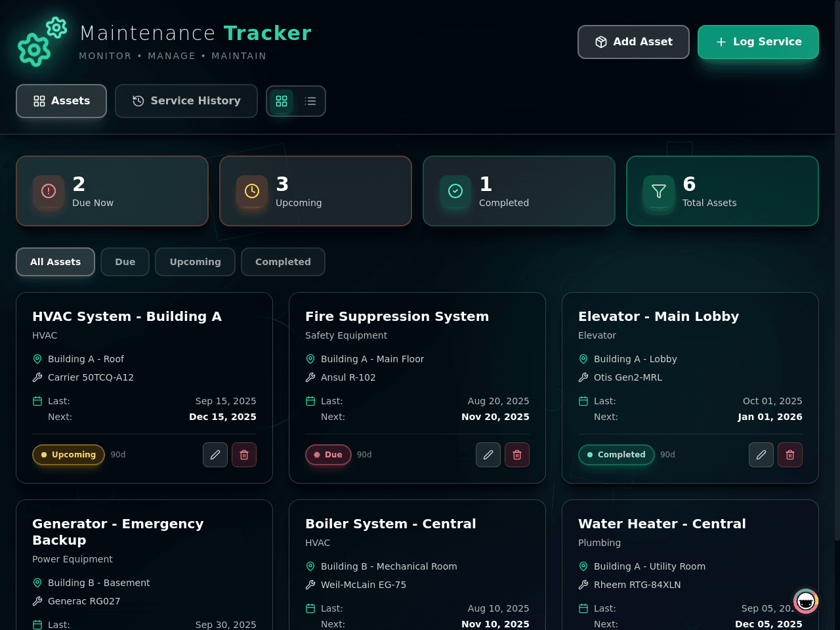The image size is (840, 630).
Task: Click the Due status badge on Fire Suppression
Action: [328, 455]
